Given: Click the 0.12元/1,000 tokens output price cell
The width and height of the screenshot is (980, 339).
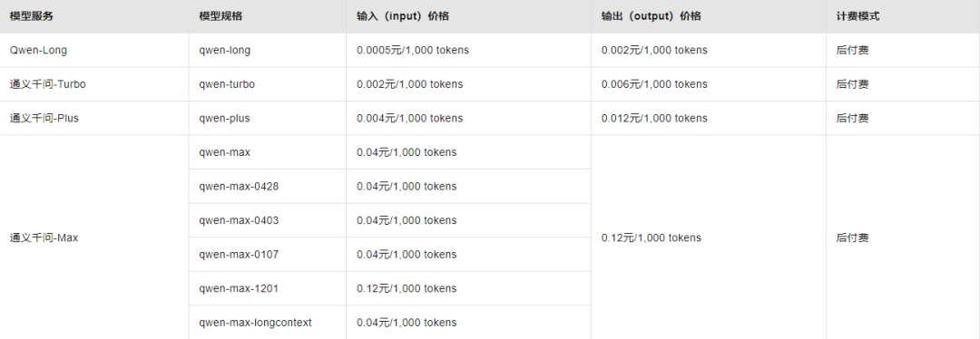Looking at the screenshot, I should pyautogui.click(x=709, y=237).
